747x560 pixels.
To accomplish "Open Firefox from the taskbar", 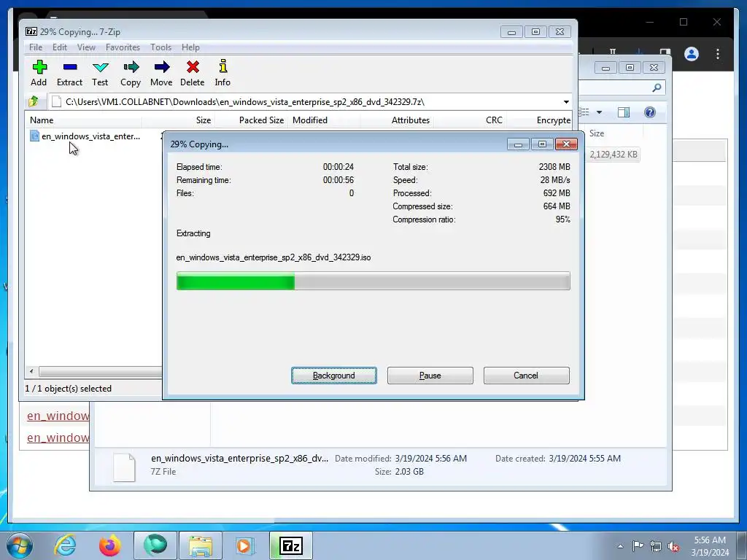I will (109, 545).
